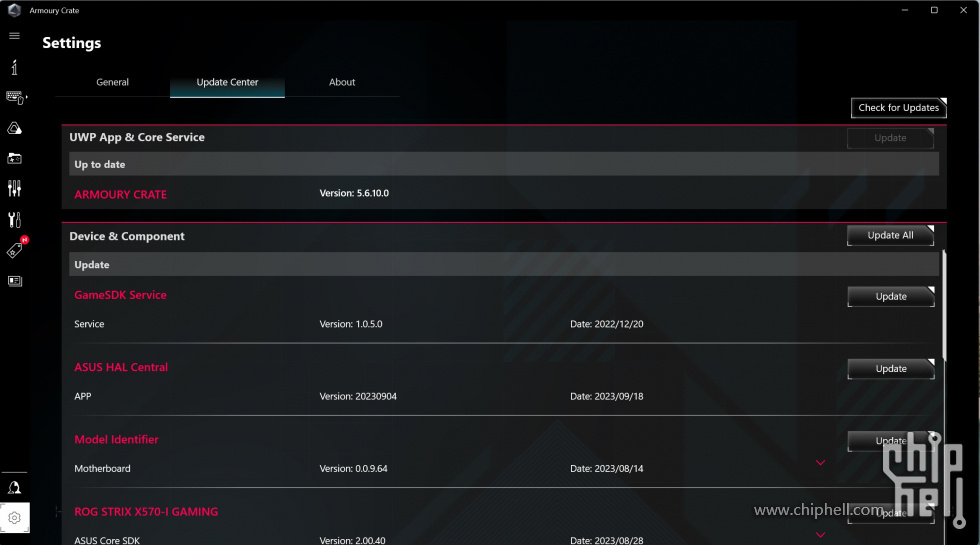The image size is (980, 545).
Task: Click the Update All button
Action: (x=890, y=236)
